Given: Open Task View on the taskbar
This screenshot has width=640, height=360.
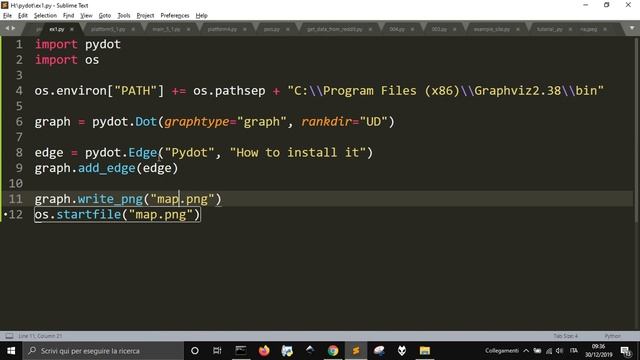Looking at the screenshot, I should pos(217,351).
